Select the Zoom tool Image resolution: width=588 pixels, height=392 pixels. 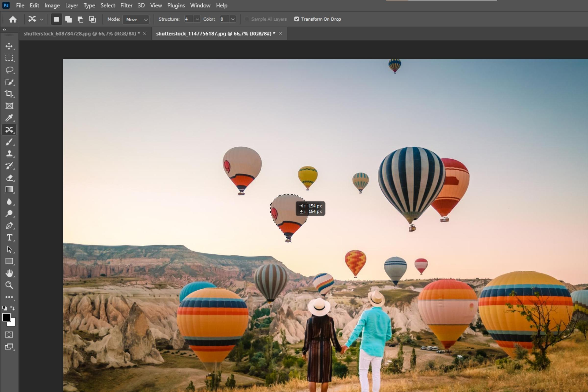pos(9,285)
